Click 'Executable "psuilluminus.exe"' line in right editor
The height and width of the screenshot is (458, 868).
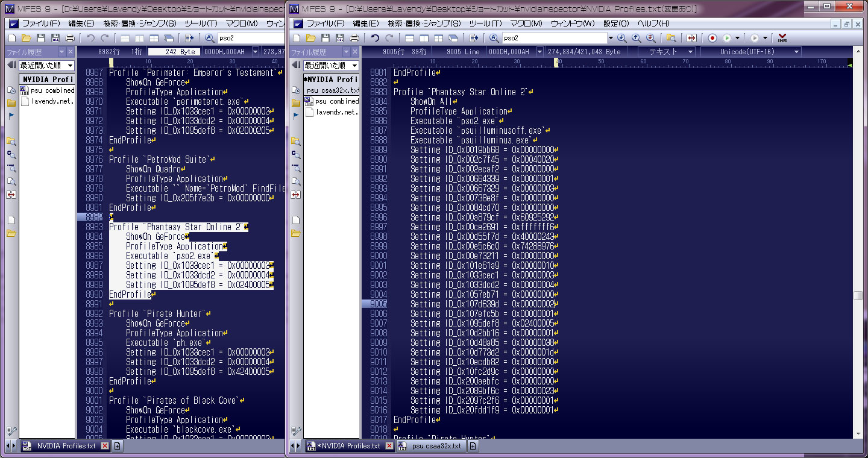click(473, 140)
